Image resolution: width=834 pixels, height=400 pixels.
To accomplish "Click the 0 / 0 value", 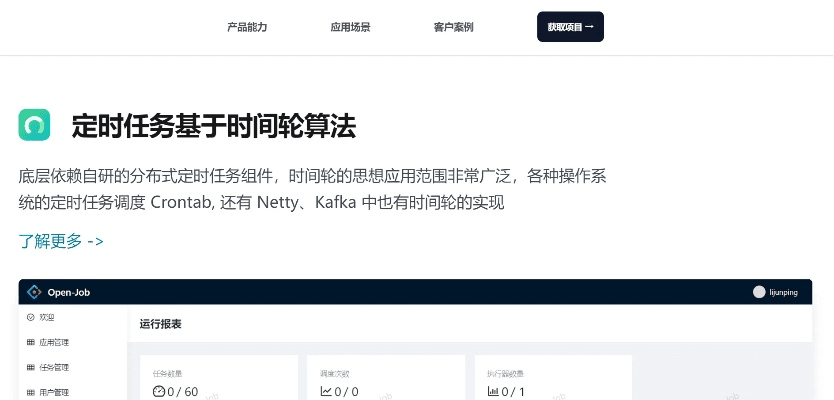I will pos(346,392).
